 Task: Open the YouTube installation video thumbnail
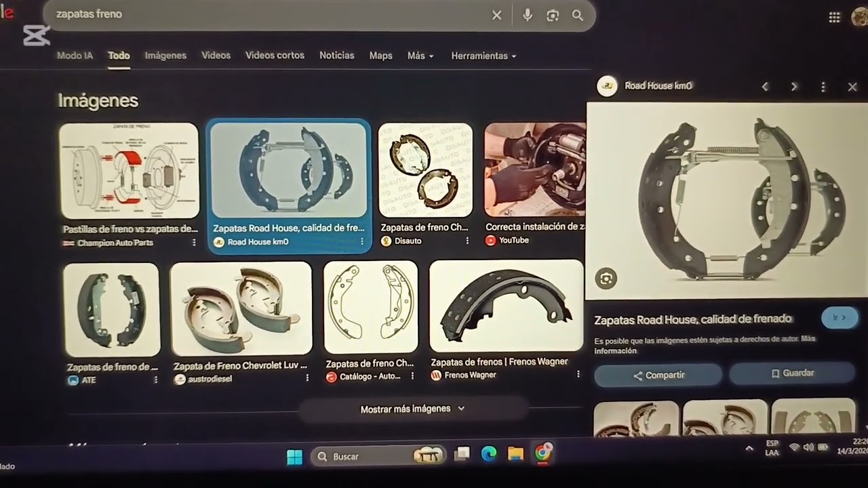[x=535, y=169]
